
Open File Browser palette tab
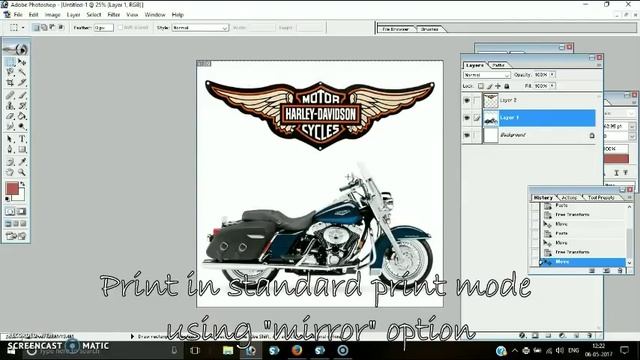click(396, 29)
